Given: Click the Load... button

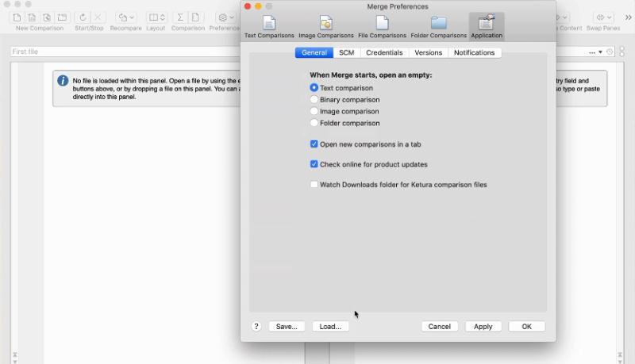Looking at the screenshot, I should (330, 327).
